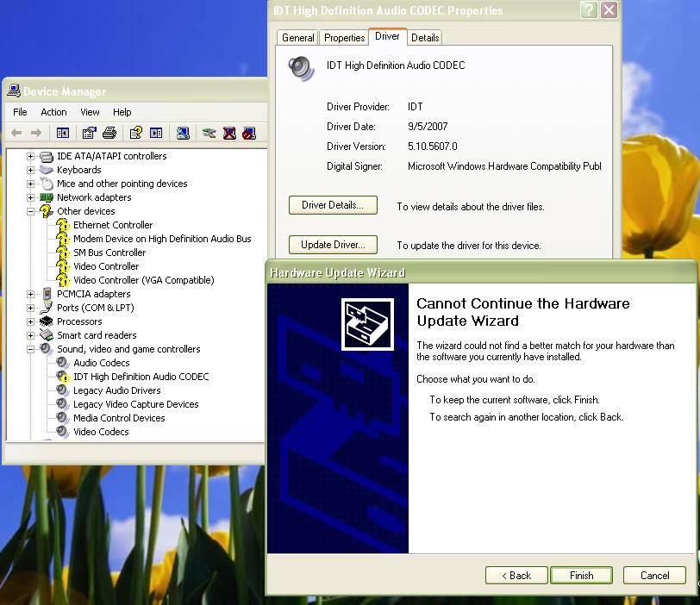This screenshot has height=605, width=700.
Task: Expand the Keyboards node
Action: point(30,170)
